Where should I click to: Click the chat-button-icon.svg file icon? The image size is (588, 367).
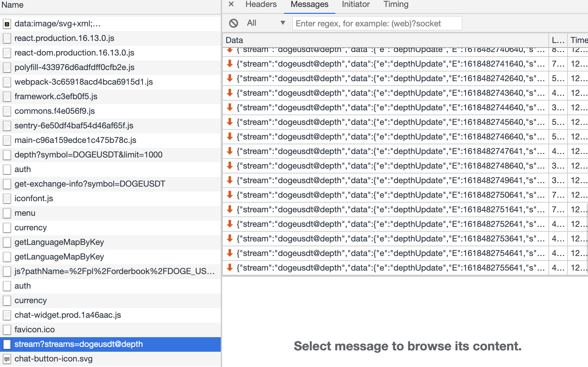pos(7,359)
